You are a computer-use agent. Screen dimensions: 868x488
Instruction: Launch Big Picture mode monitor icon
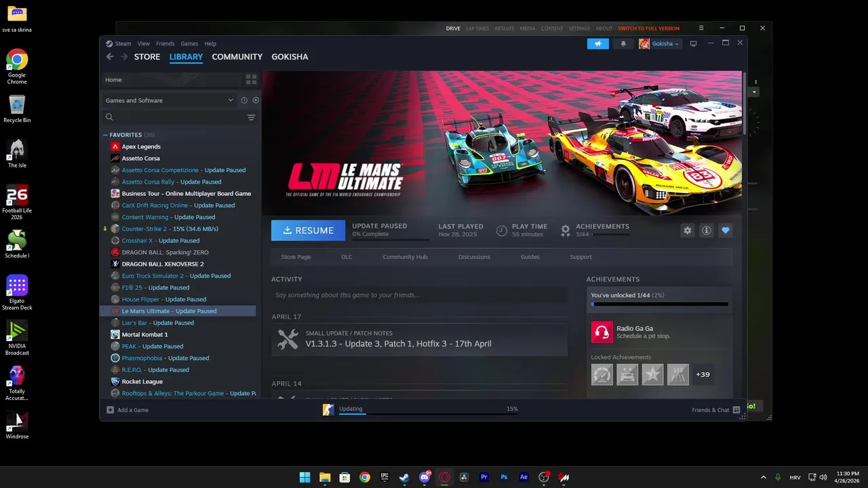[x=693, y=43]
